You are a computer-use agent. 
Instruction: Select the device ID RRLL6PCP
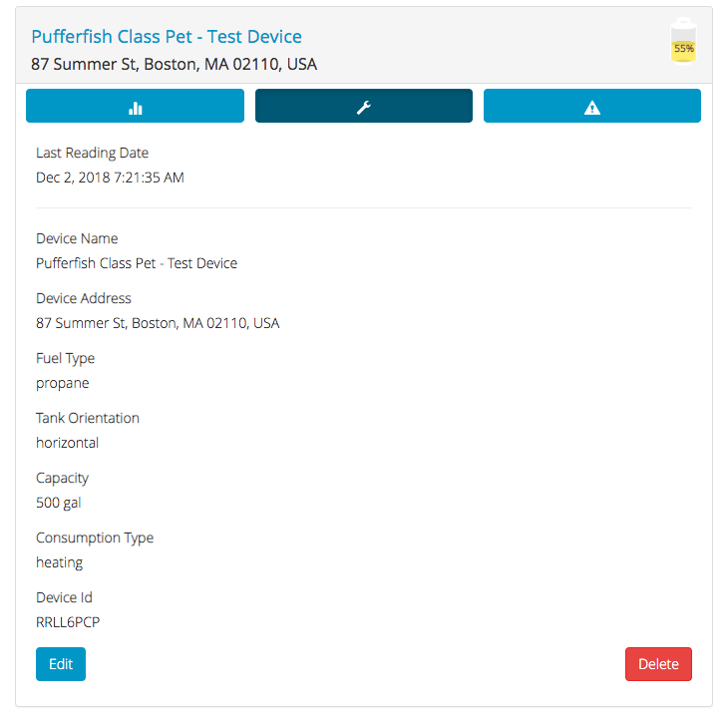point(68,622)
